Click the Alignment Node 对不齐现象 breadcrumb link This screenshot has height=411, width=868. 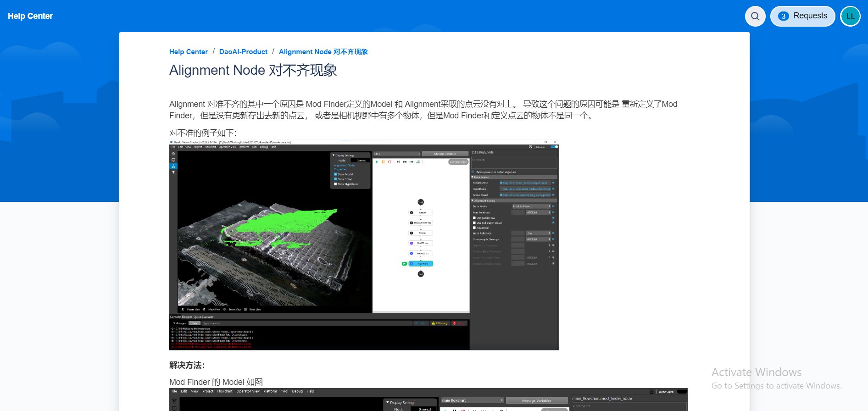tap(323, 52)
